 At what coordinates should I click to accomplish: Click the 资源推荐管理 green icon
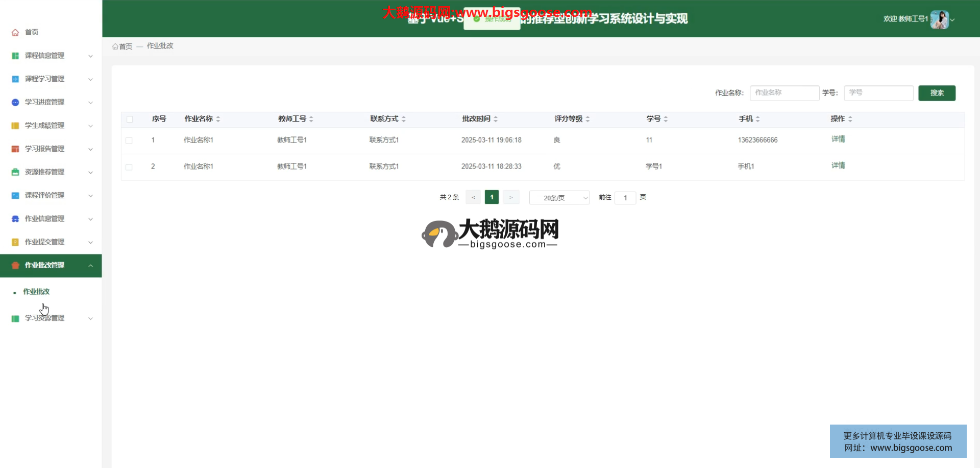pos(15,172)
